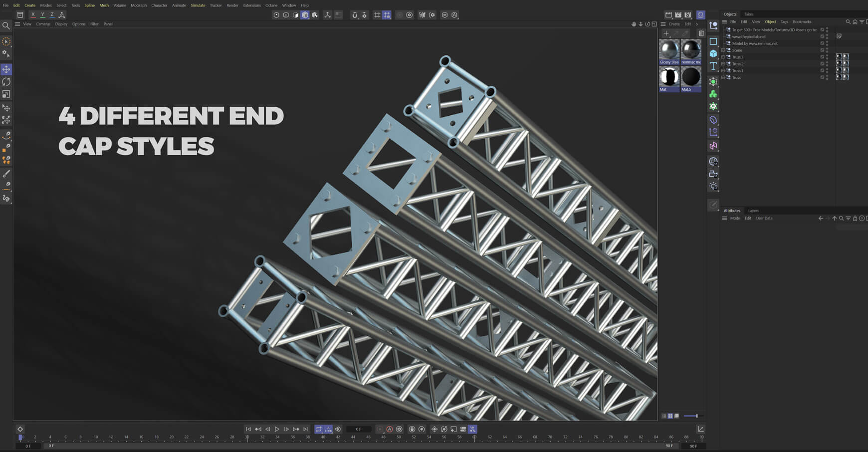This screenshot has height=452, width=868.
Task: Expand the Truss.2 object in tree
Action: pos(723,64)
